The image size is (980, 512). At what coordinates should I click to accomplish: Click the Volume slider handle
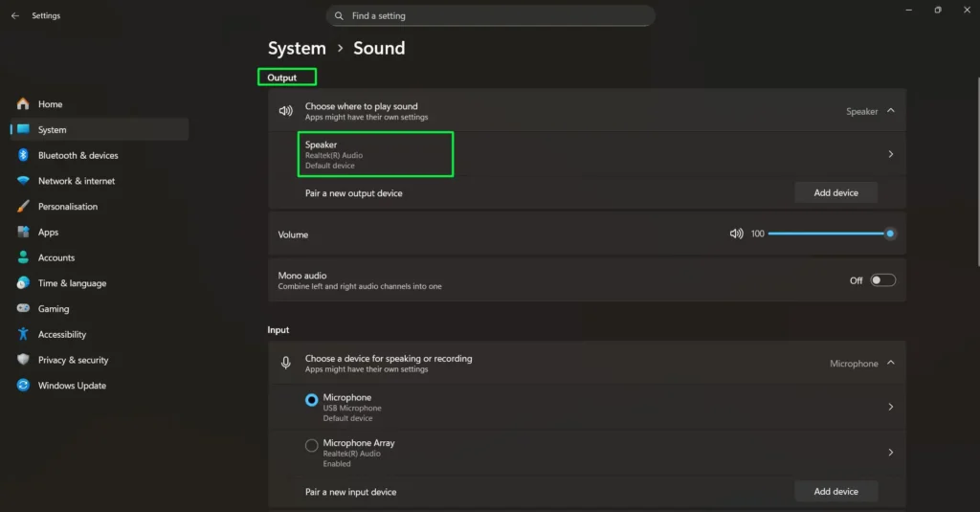click(x=889, y=234)
